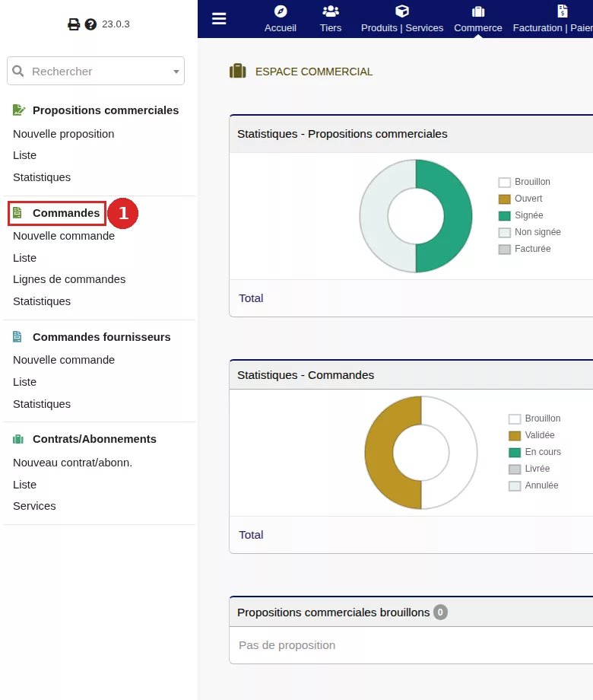Click Services under Contrats/Abonnements
The image size is (593, 700).
(x=34, y=506)
